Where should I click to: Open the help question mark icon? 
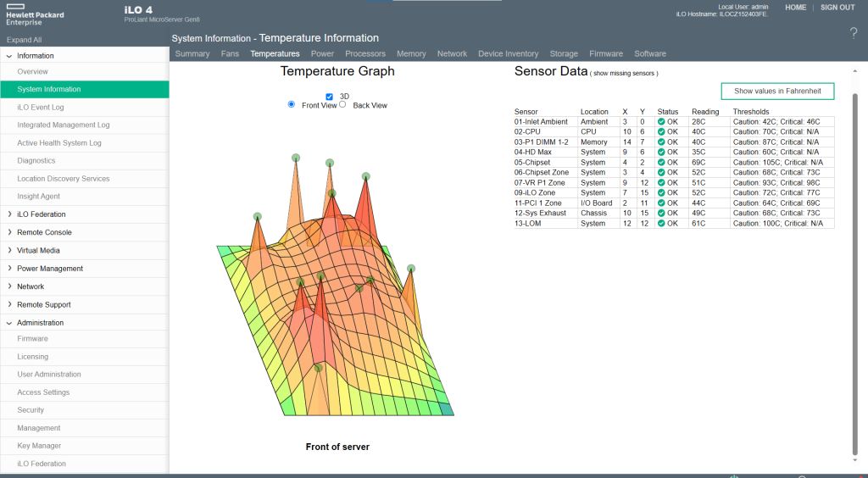tap(853, 33)
